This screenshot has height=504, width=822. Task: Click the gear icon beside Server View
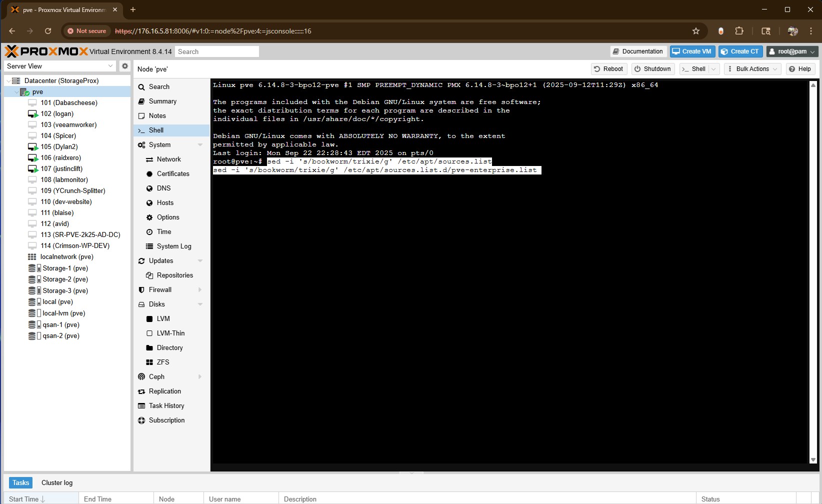pyautogui.click(x=125, y=66)
